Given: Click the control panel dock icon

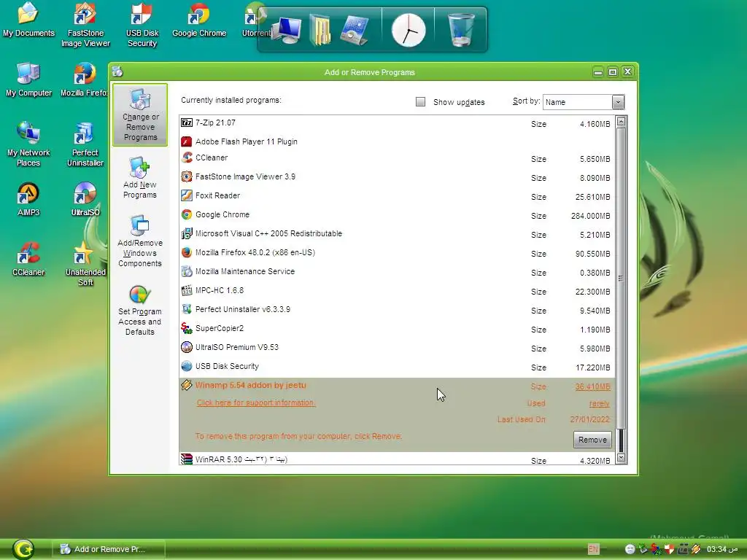Looking at the screenshot, I should coord(355,31).
